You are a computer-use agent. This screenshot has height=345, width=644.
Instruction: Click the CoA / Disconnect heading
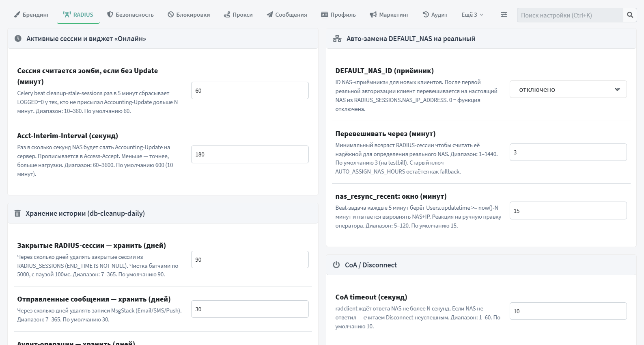tap(371, 265)
